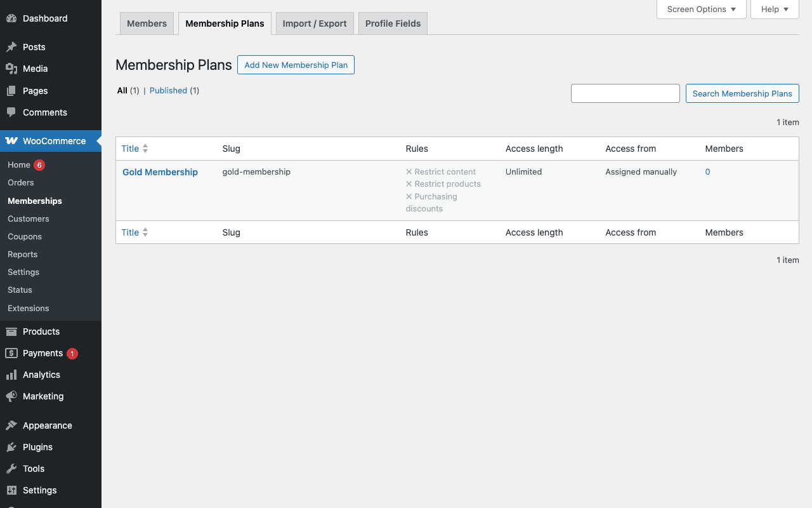The height and width of the screenshot is (508, 812).
Task: Click the Membership Plans page heading
Action: [x=174, y=65]
